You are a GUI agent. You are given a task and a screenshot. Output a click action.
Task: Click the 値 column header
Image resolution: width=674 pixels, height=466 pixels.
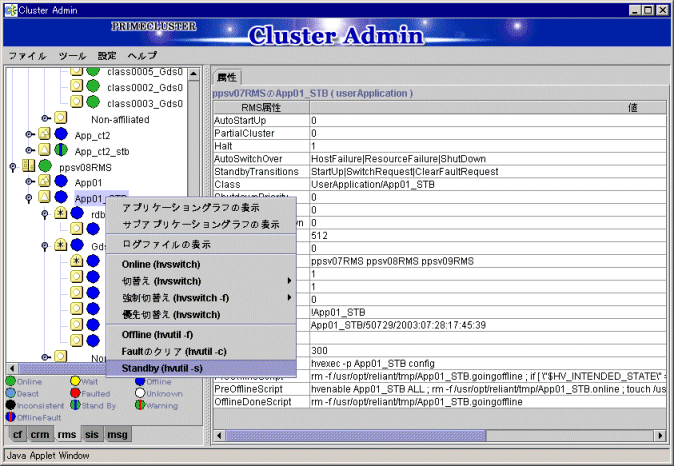(x=488, y=107)
